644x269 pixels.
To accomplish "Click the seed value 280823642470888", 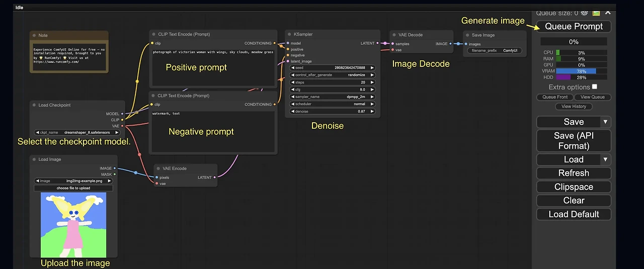I will (x=350, y=67).
